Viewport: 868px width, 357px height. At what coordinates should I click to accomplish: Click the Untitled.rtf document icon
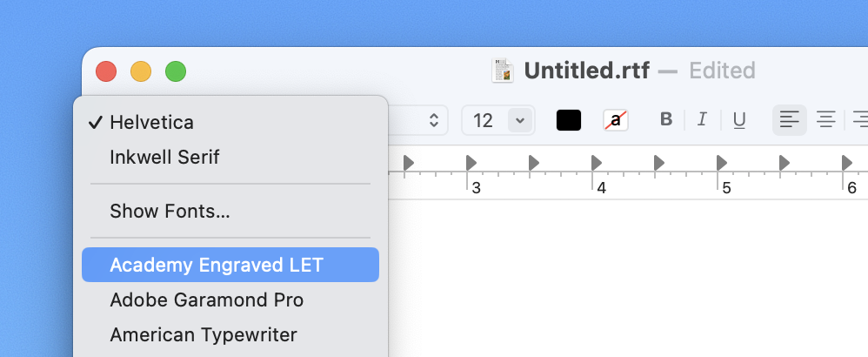pyautogui.click(x=503, y=71)
